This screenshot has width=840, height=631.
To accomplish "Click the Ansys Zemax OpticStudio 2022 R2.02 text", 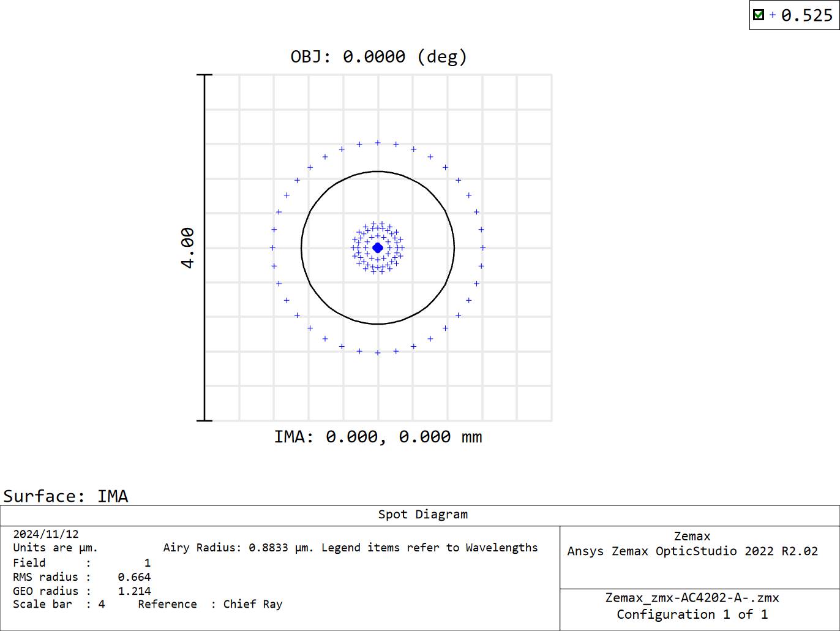I will [692, 551].
